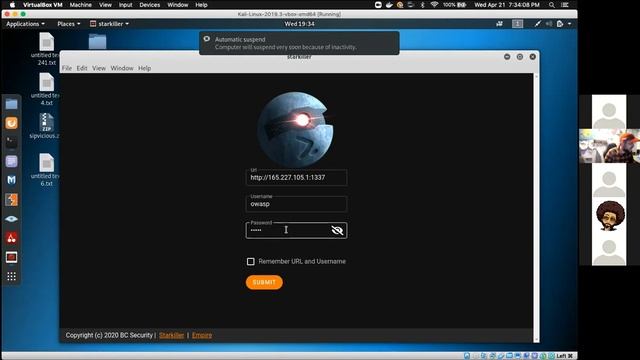Select afro avatar participant thumbnail
This screenshot has width=640, height=360.
[610, 216]
